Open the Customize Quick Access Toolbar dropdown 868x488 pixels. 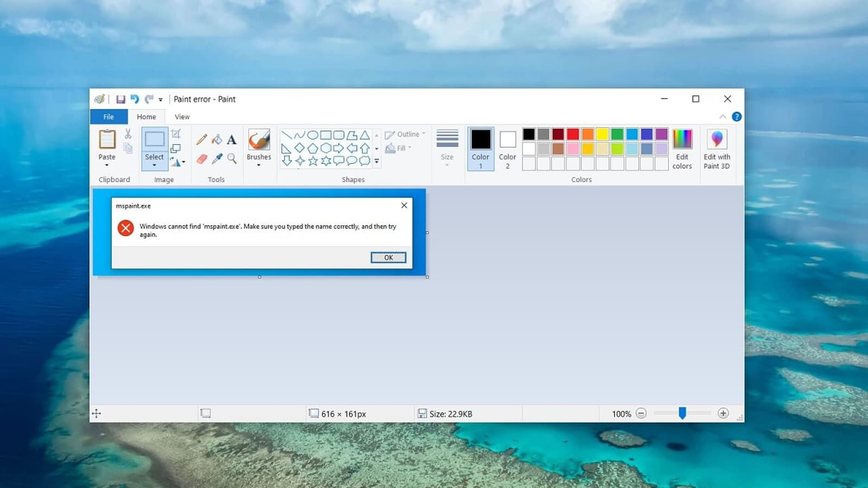pos(161,100)
